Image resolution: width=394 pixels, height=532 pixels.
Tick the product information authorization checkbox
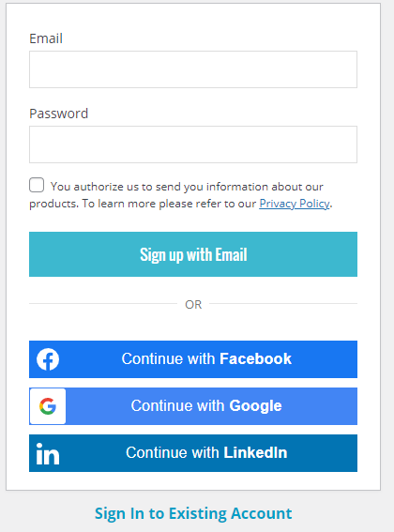pos(37,185)
